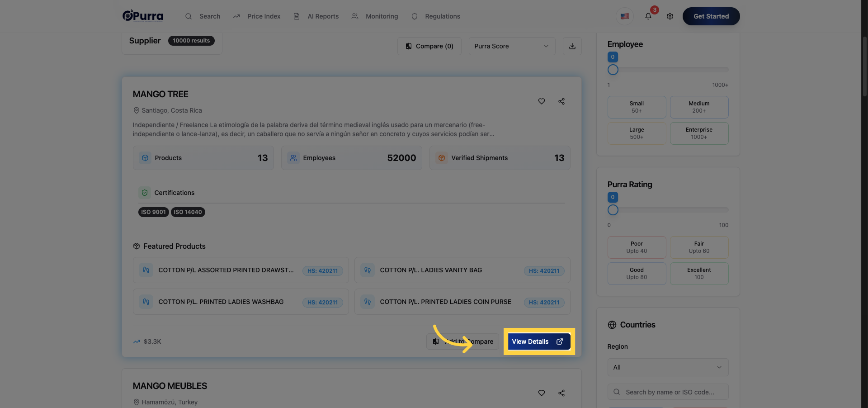Click the Hamamözü location pin icon
The width and height of the screenshot is (868, 408).
[x=136, y=402]
